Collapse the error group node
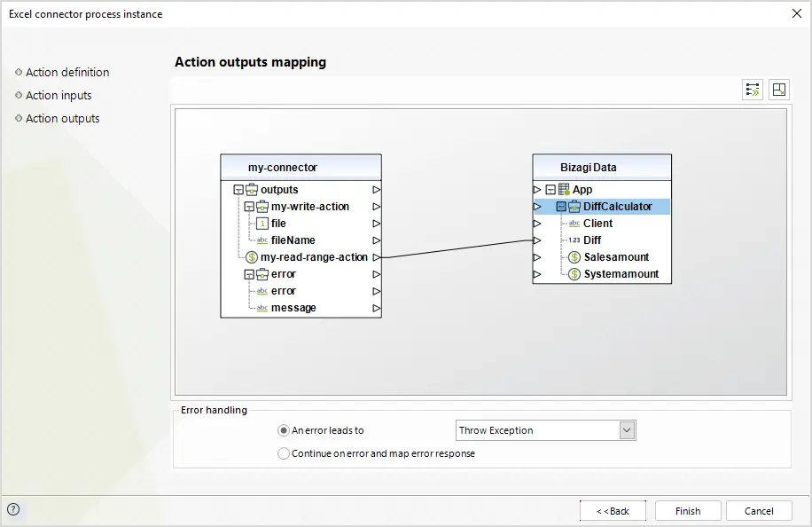The width and height of the screenshot is (812, 527). click(x=249, y=274)
